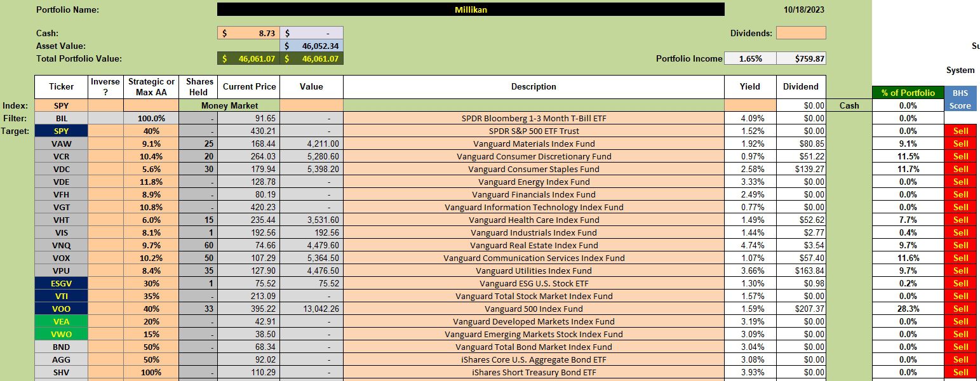Click SPDR Bloomberg 1-3 Month T-Bill ETF description
The width and height of the screenshot is (980, 381).
click(x=534, y=118)
